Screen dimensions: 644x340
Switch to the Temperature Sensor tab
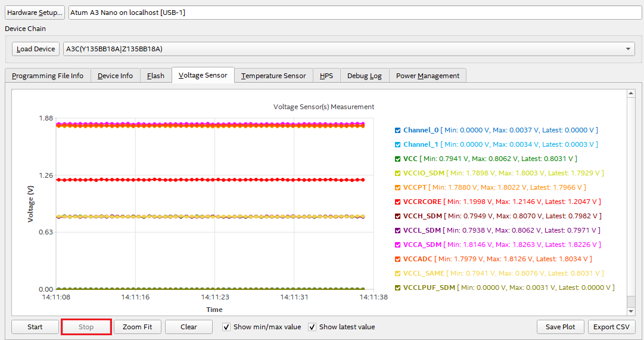click(x=273, y=76)
